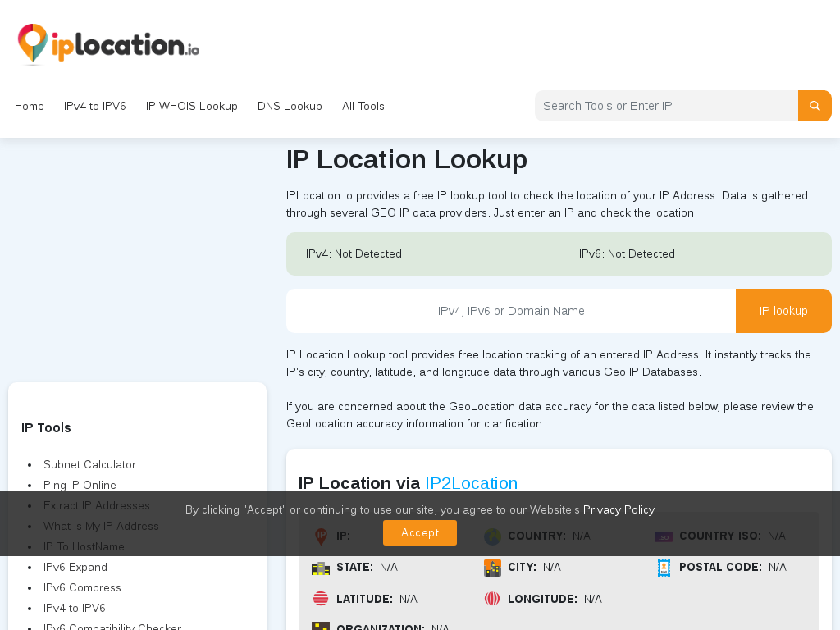The image size is (840, 630).
Task: Open IPv6 Compress tool link
Action: tap(82, 587)
